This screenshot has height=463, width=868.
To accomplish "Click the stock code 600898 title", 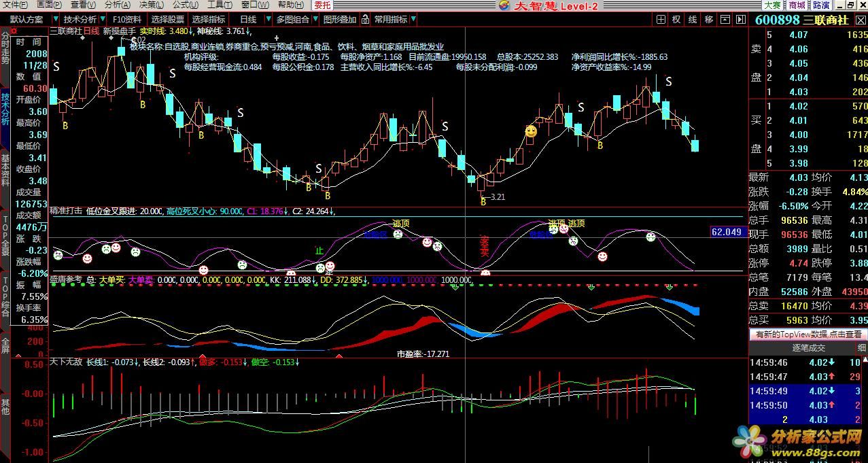I will pyautogui.click(x=777, y=20).
